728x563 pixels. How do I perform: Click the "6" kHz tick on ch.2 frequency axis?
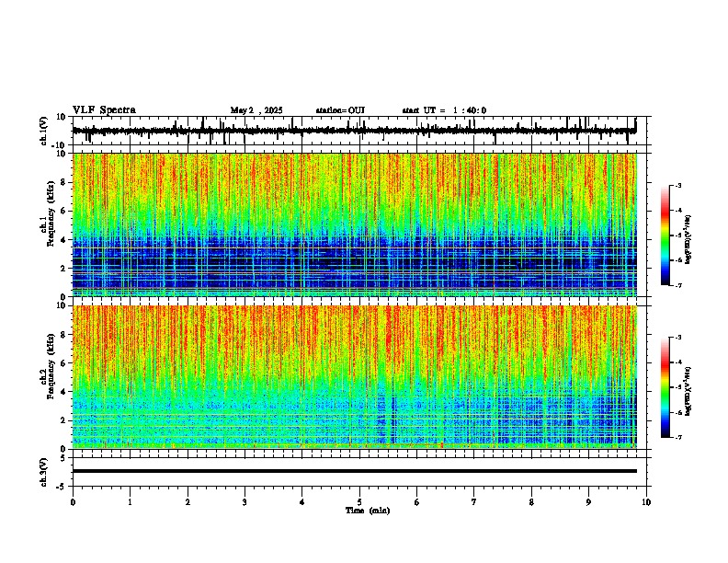(64, 362)
